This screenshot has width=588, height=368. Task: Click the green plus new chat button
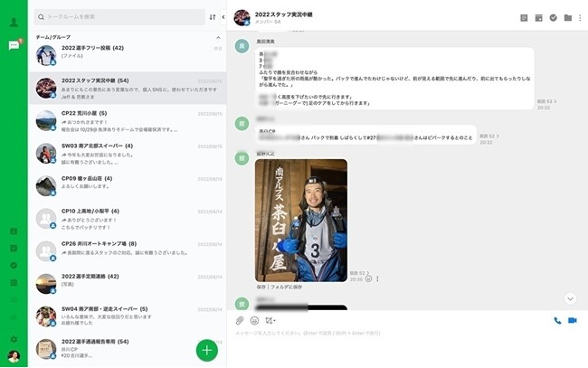(x=207, y=351)
